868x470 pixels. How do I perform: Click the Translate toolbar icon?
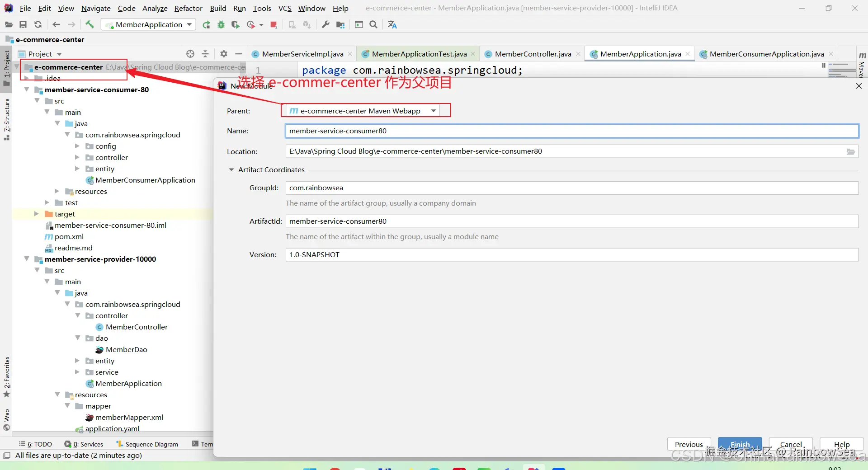392,24
